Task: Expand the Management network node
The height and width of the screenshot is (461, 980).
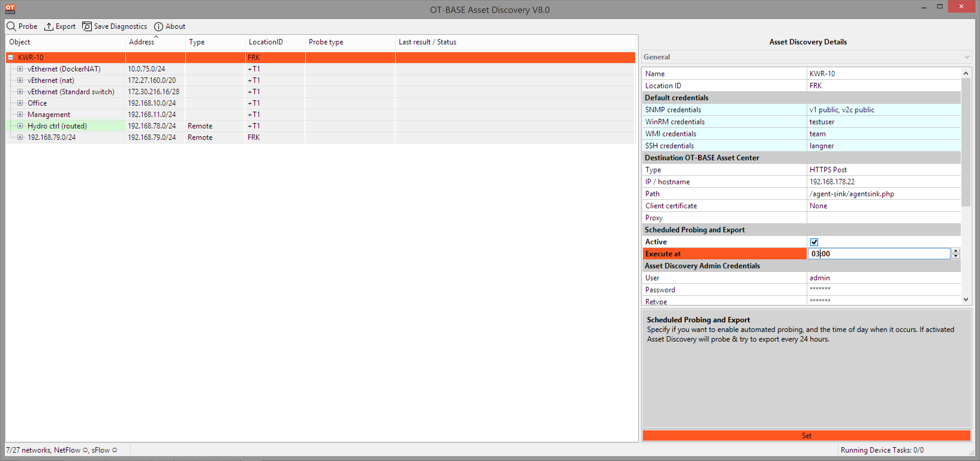Action: (x=20, y=115)
